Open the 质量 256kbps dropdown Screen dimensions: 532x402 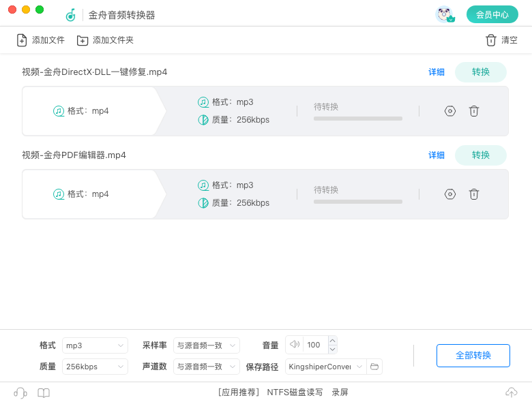pos(95,367)
